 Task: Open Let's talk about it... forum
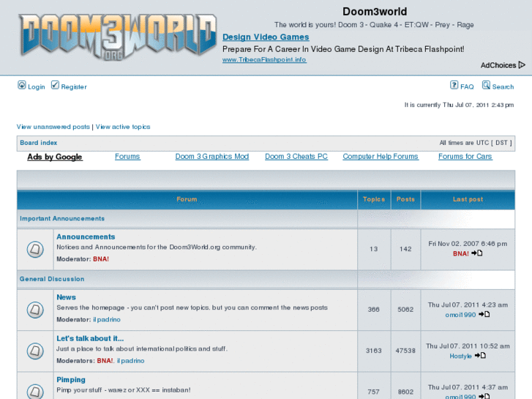pyautogui.click(x=90, y=338)
